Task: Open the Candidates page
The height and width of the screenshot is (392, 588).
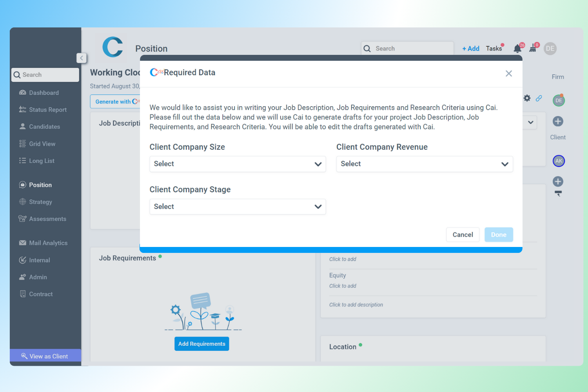Action: point(40,127)
